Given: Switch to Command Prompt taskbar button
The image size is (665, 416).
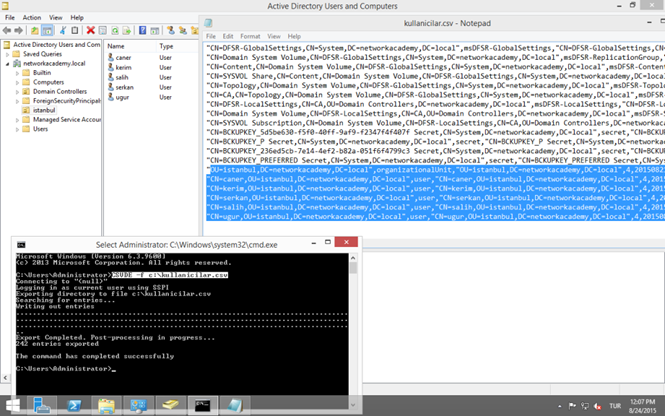Looking at the screenshot, I should [x=203, y=406].
